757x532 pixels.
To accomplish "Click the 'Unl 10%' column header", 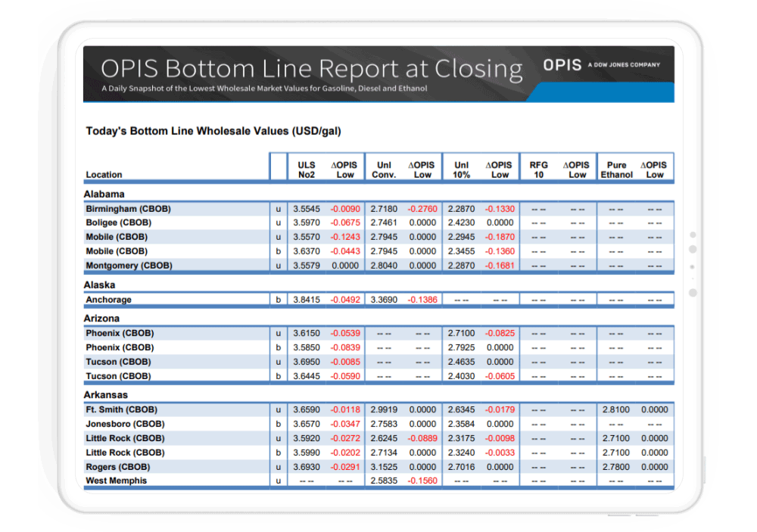I will coord(462,170).
